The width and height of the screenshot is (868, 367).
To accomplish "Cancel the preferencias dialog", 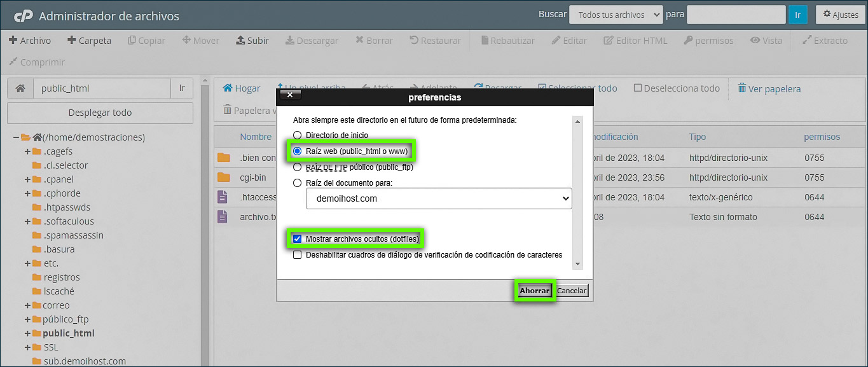I will pyautogui.click(x=571, y=290).
